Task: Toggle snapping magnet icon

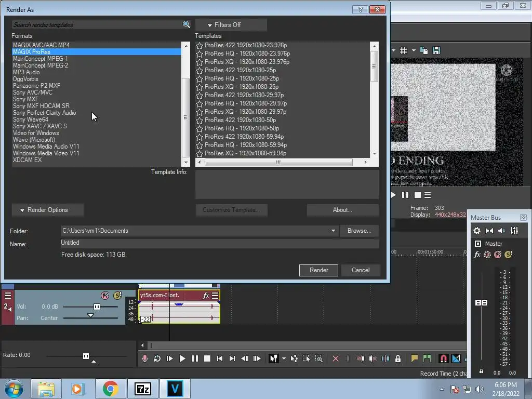Action: point(444,358)
